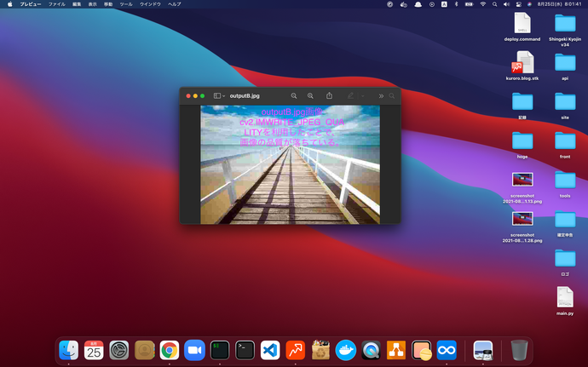Select main.py file on desktop

[565, 301]
